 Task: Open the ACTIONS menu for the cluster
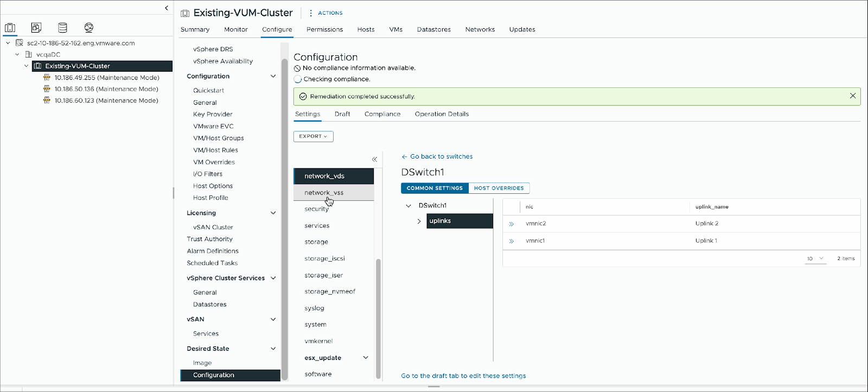pos(326,13)
